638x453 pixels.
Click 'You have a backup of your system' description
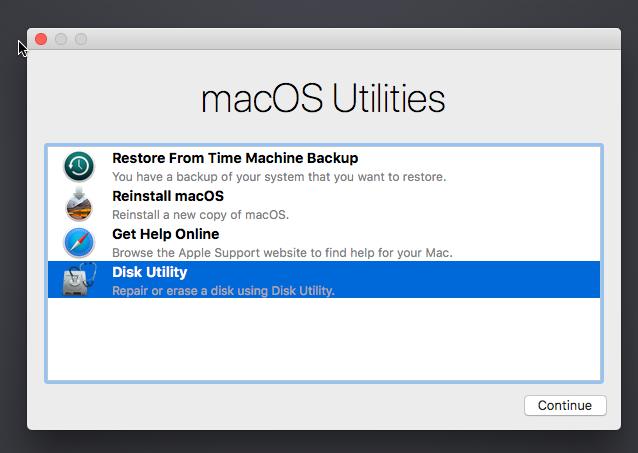(x=279, y=177)
